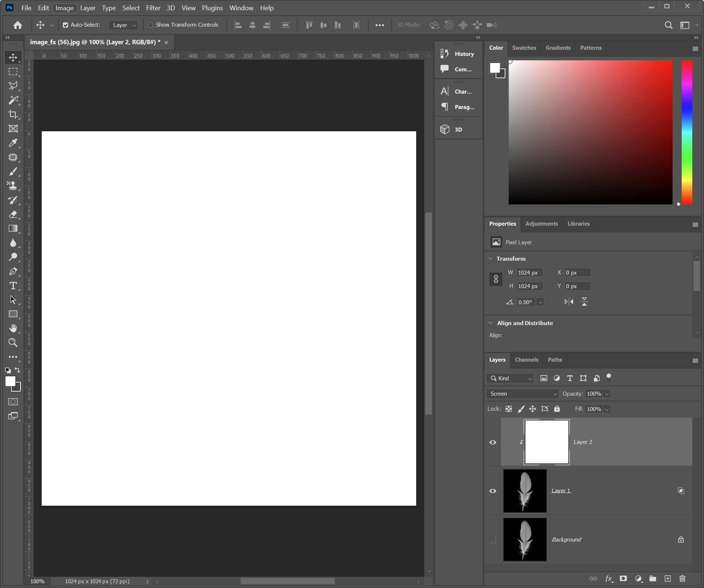Uncheck the Auto-Select checkbox
Screen dimensions: 704x588
coord(65,25)
